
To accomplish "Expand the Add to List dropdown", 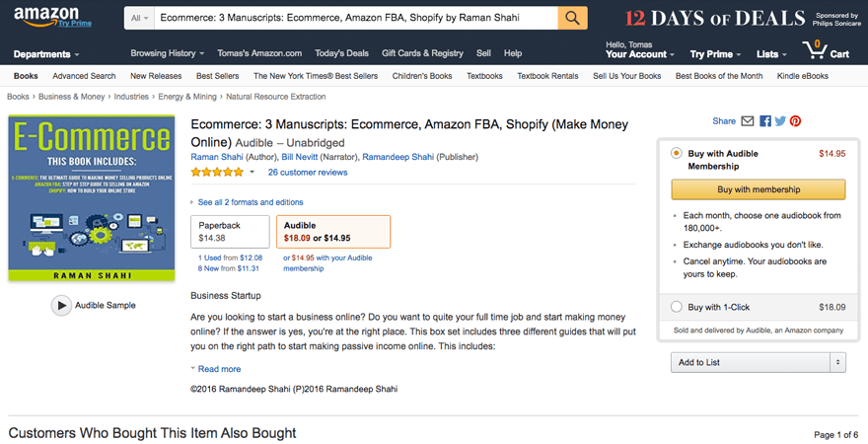I will click(759, 362).
